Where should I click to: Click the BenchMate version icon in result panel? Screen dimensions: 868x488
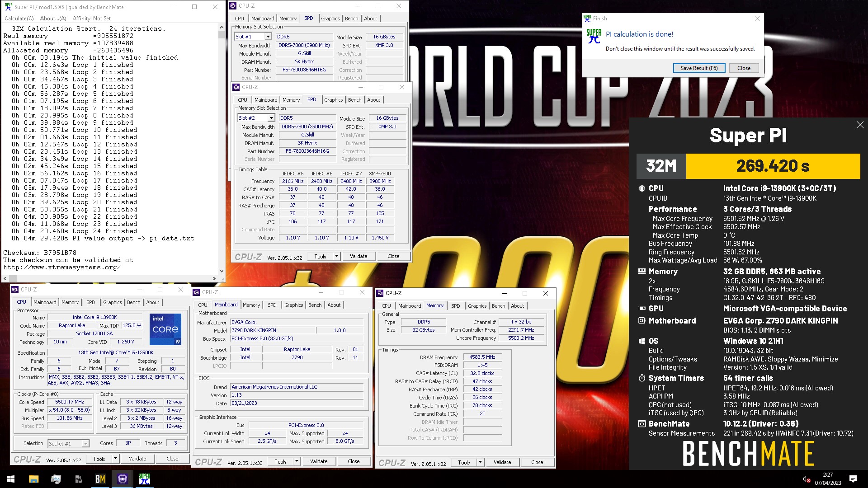coord(642,424)
